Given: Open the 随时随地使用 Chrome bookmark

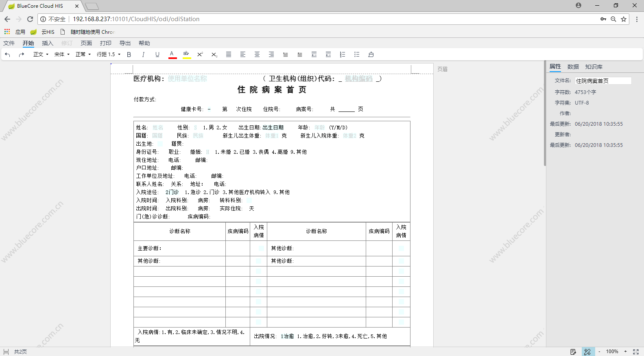Looking at the screenshot, I should coord(87,32).
